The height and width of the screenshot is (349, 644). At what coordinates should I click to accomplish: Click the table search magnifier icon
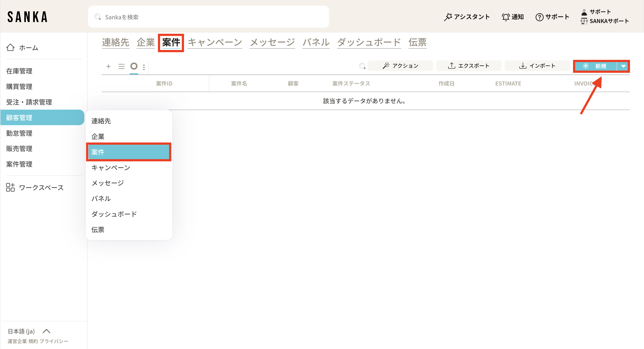[x=362, y=66]
